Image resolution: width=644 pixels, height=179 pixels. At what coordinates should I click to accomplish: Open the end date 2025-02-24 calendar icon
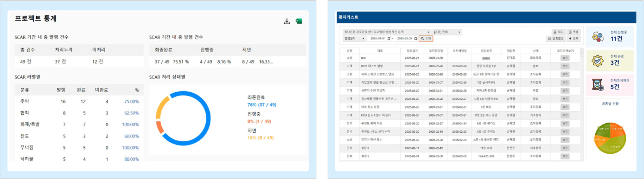click(x=416, y=39)
